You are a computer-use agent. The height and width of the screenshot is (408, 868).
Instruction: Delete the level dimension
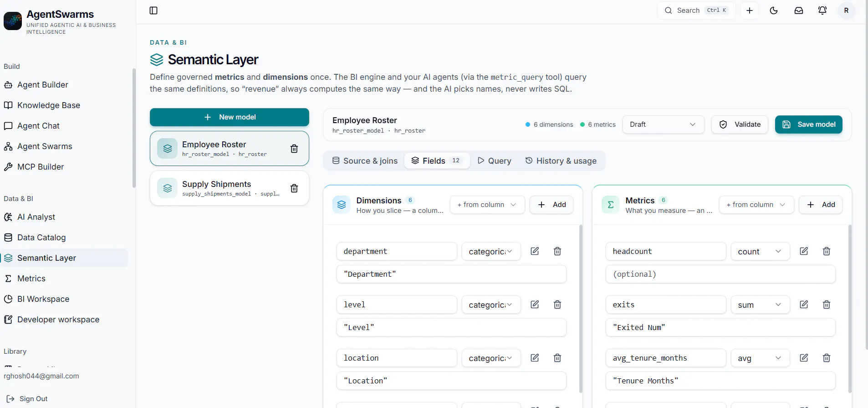click(557, 305)
